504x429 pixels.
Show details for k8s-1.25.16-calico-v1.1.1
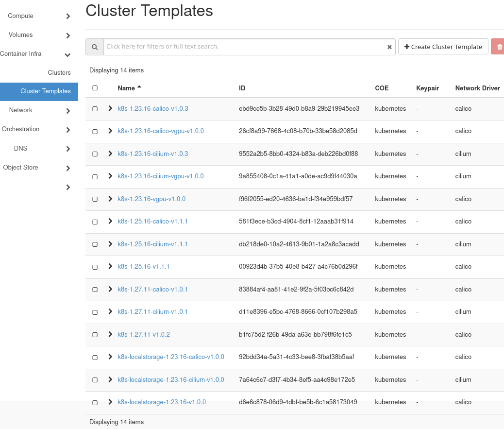point(110,221)
